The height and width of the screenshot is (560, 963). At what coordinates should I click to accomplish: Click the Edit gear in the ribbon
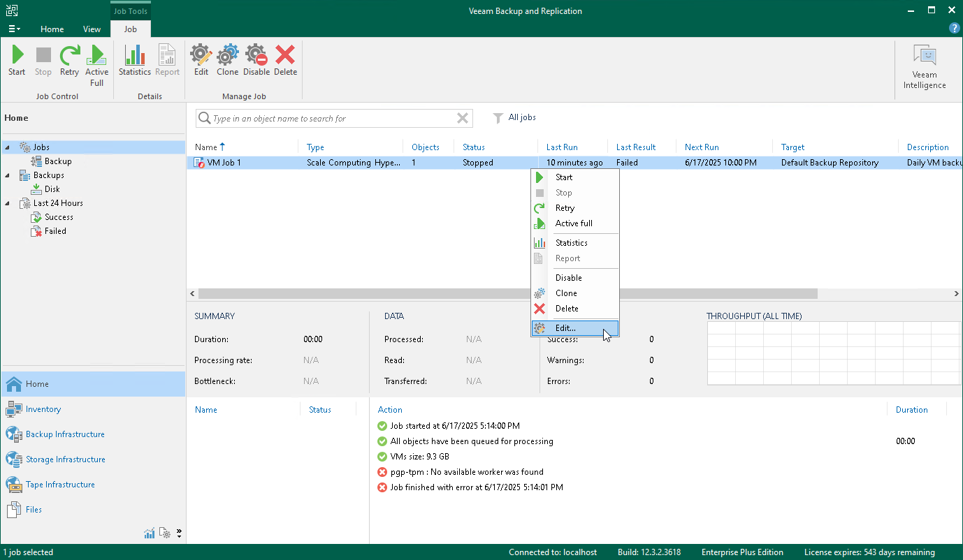click(x=201, y=61)
